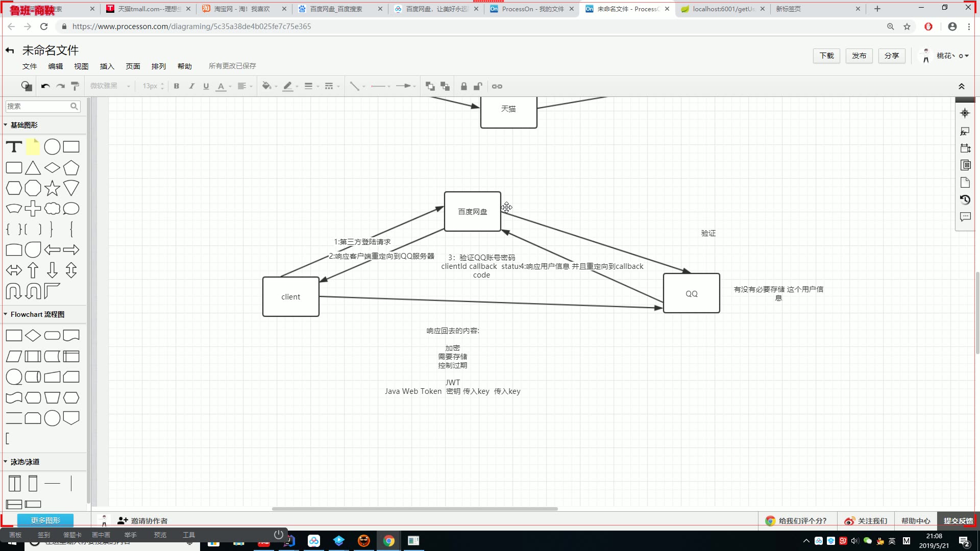Open the fill color bucket picker
This screenshot has width=980, height=551.
(x=269, y=86)
